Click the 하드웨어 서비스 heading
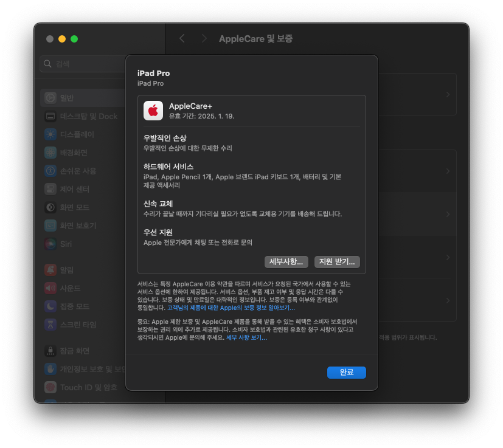503x448 pixels. point(168,167)
